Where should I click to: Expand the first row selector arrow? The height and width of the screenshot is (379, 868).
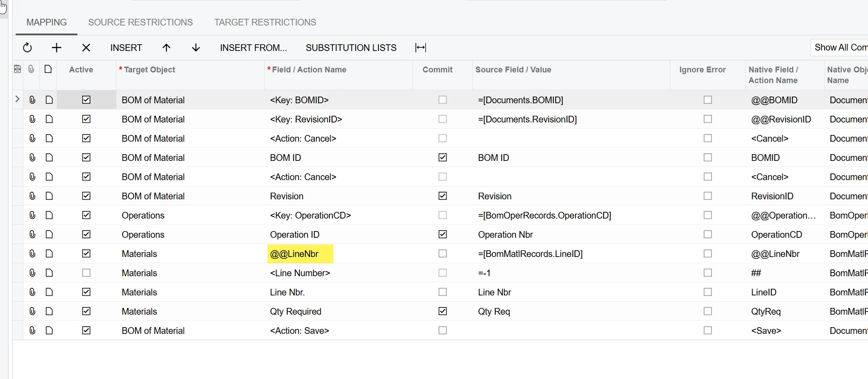click(17, 99)
